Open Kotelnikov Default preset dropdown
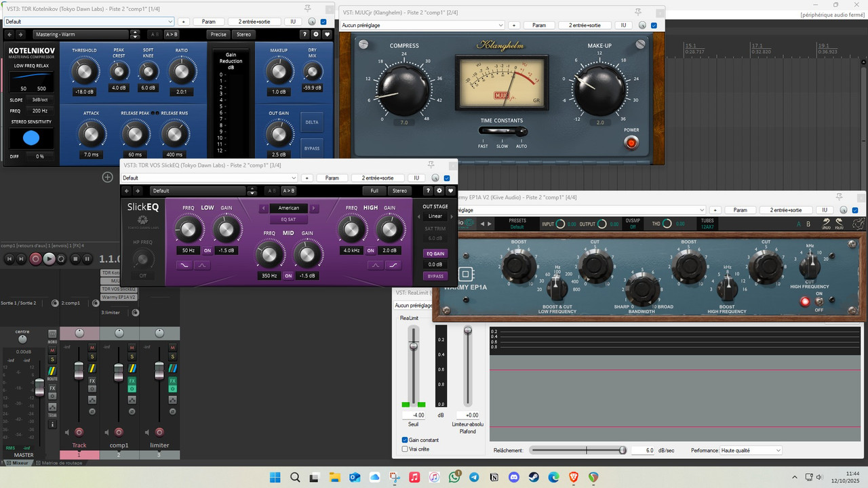 tap(89, 22)
